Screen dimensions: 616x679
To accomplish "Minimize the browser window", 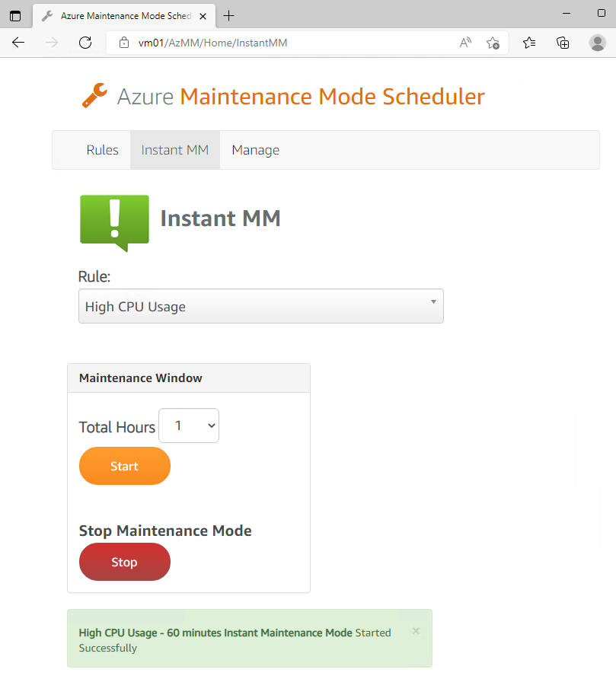I will pos(567,14).
